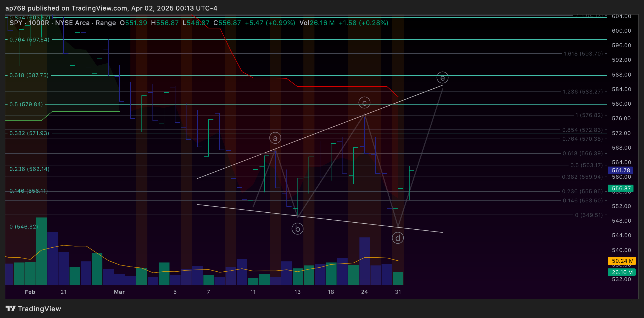
Task: Click the 600.00 price axis label
Action: coord(621,31)
